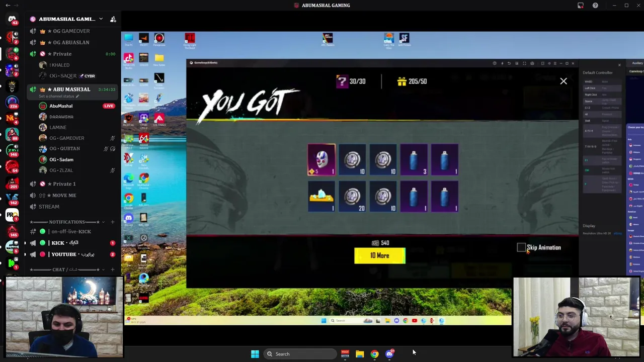Select user LAMINE in voice channel

[58, 128]
